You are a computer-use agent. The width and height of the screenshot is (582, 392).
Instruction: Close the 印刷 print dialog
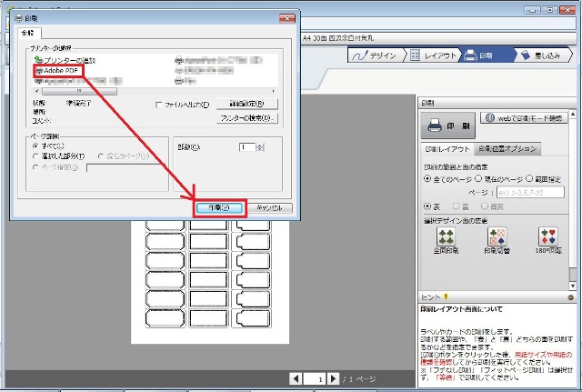pyautogui.click(x=287, y=18)
